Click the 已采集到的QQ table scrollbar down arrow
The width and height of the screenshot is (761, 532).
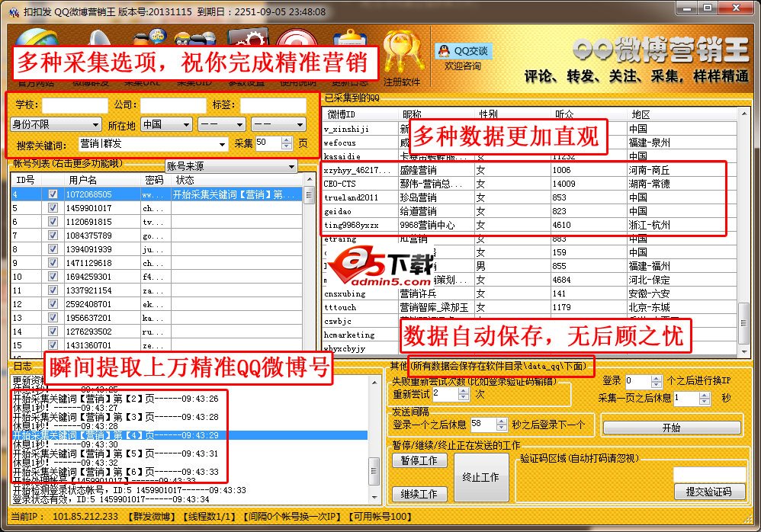pyautogui.click(x=743, y=351)
